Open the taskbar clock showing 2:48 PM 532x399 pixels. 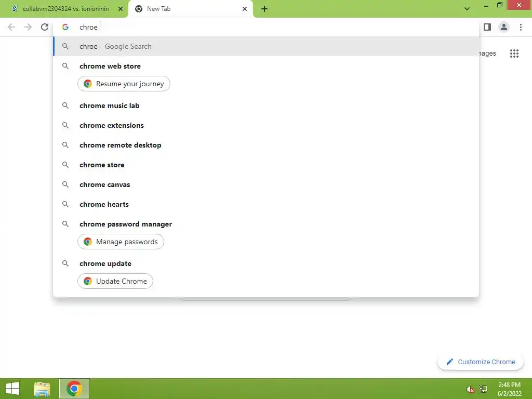[x=509, y=389]
